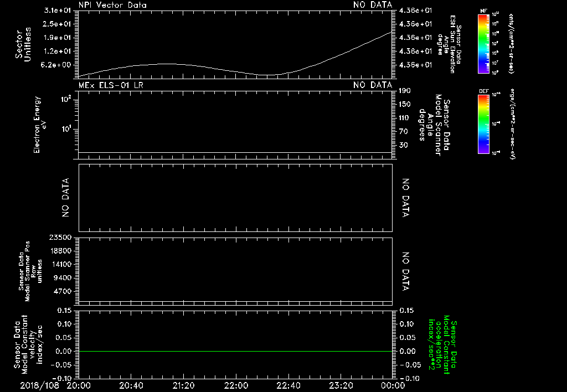Click the Model Scanner Pos Raw axis title

(x=30, y=271)
